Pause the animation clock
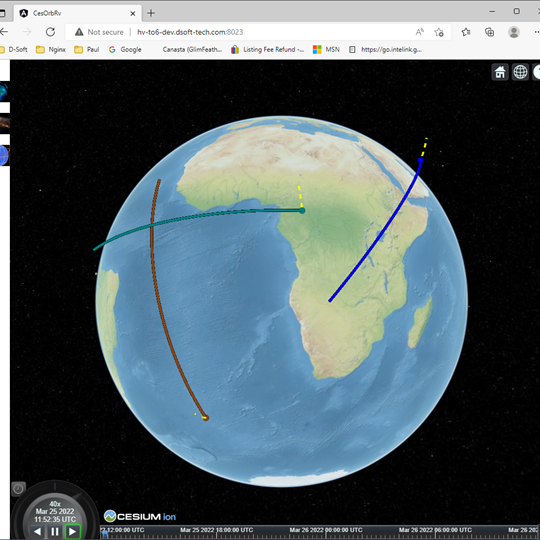540x540 pixels. coord(55,531)
